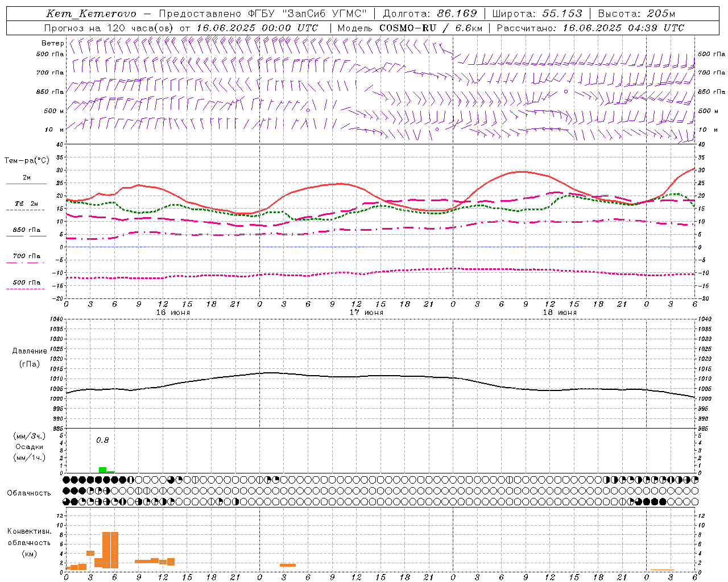This screenshot has width=728, height=582.
Task: Click the (гПа) unit under Давление
Action: (x=30, y=364)
